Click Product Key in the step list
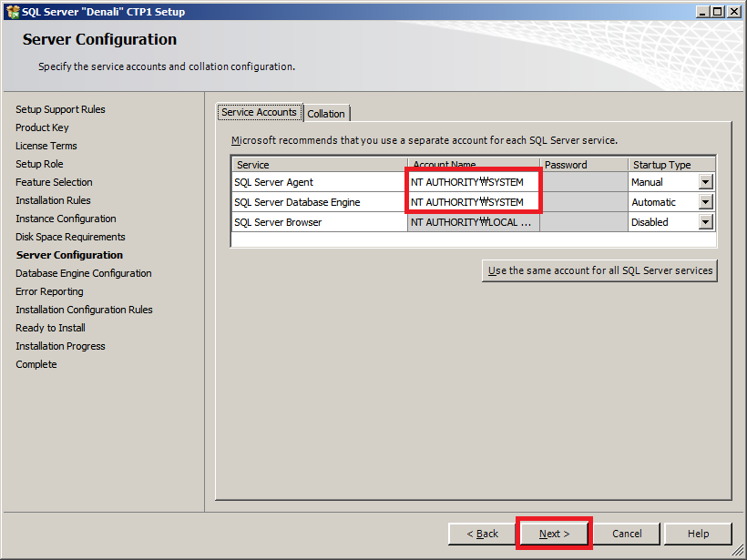The width and height of the screenshot is (747, 560). [x=42, y=127]
